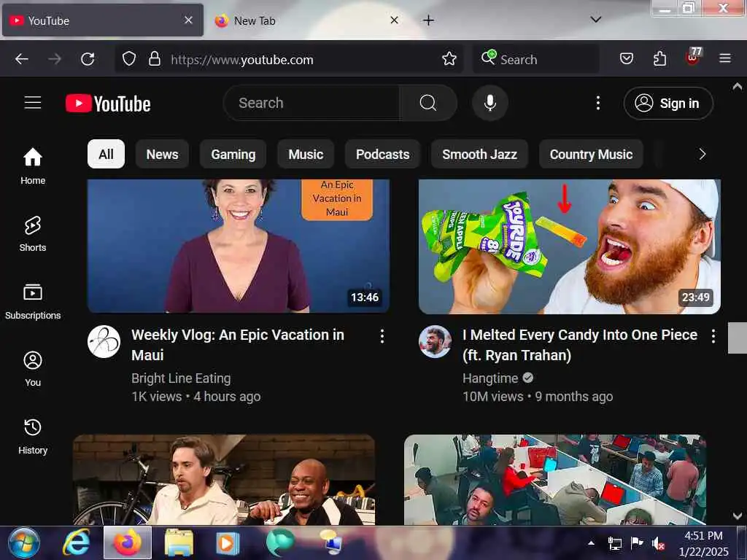The height and width of the screenshot is (560, 747).
Task: Open options menu for Melted Candy video
Action: click(713, 337)
